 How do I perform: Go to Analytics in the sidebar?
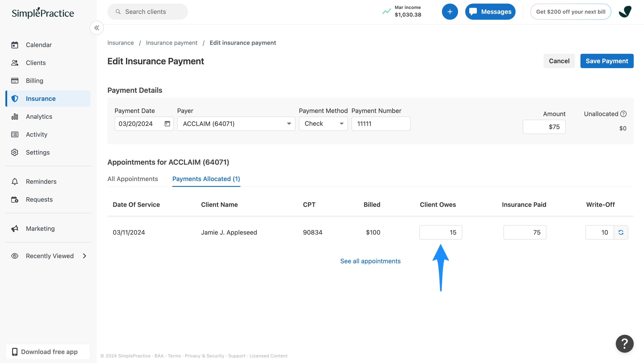48,117
